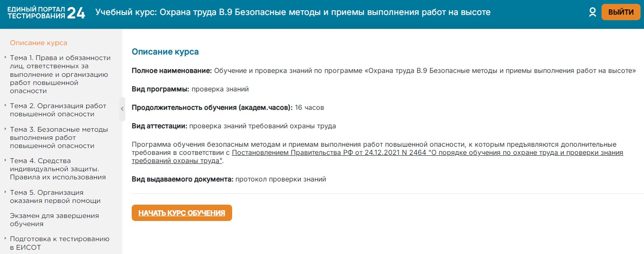
Task: Open Тема 5. Организация оказания первой помощи
Action: click(55, 197)
